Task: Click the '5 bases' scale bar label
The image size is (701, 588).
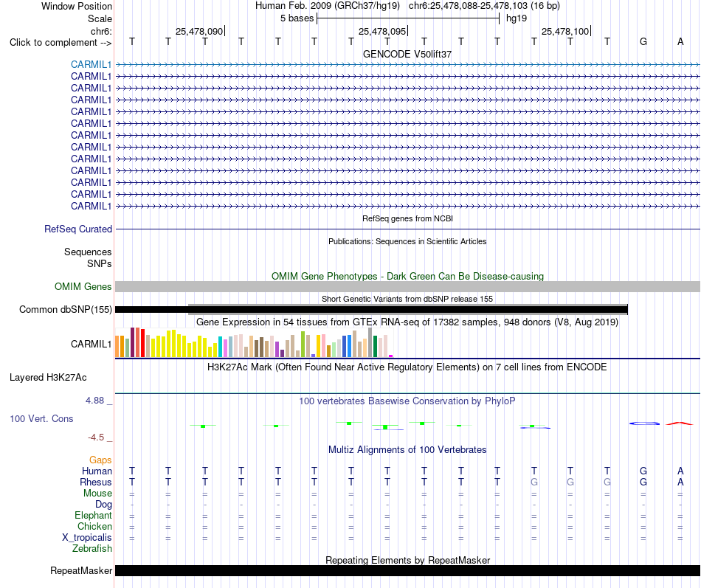Action: pos(297,18)
